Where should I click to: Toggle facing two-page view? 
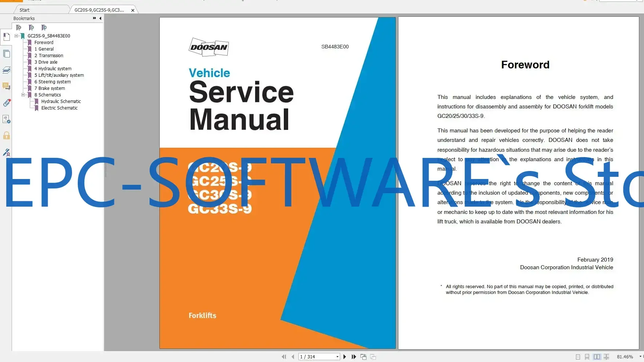597,357
